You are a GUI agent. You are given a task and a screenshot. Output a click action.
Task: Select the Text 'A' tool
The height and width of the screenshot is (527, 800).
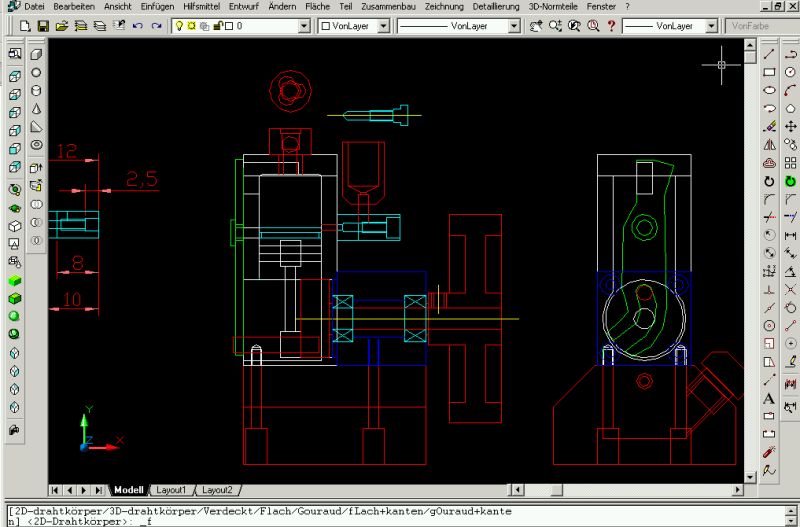coord(769,398)
